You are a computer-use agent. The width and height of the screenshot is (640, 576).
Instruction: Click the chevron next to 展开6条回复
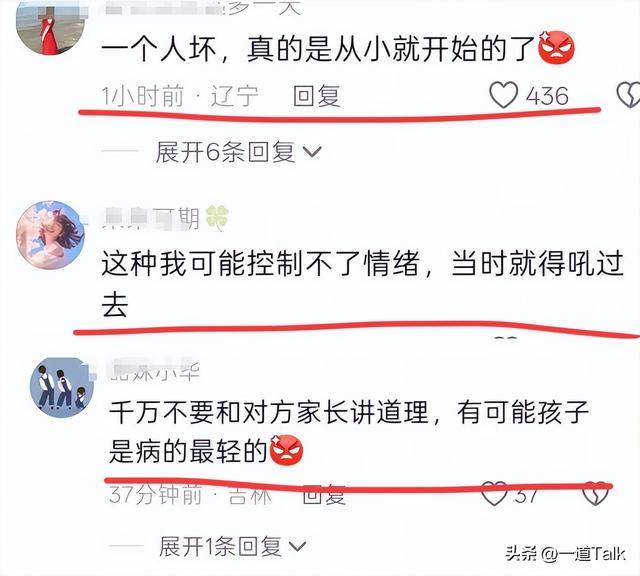tap(312, 153)
